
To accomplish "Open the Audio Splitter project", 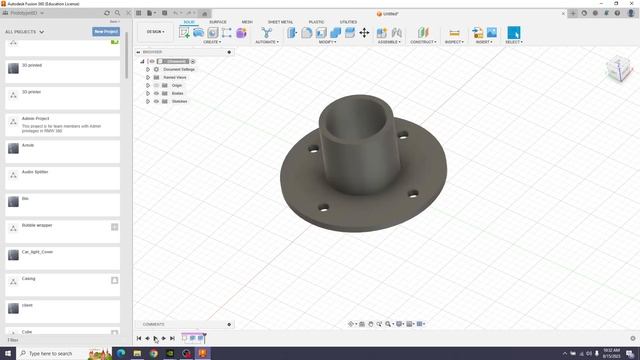I will [x=62, y=178].
